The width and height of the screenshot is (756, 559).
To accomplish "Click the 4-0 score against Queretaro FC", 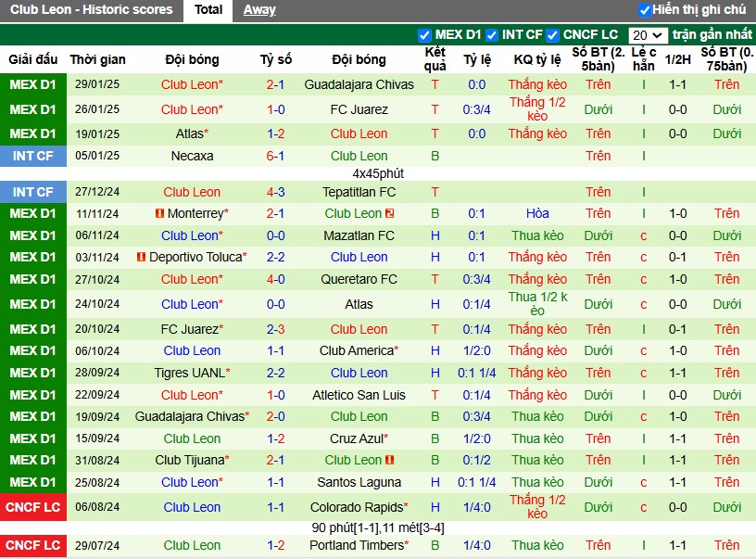I will click(x=275, y=279).
